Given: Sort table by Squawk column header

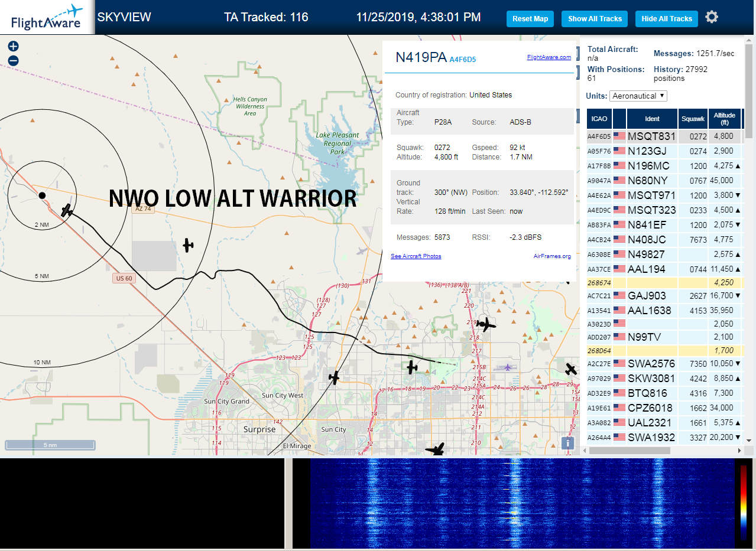Looking at the screenshot, I should (x=693, y=119).
